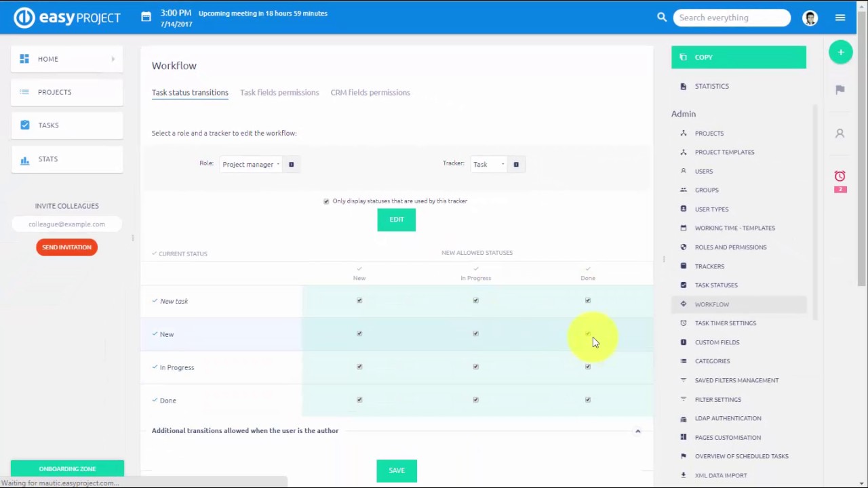The image size is (868, 488).
Task: Click the colleague email input field
Action: 66,224
